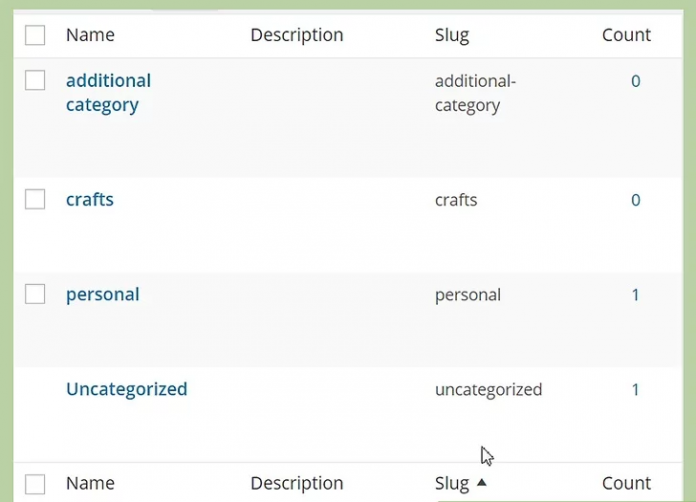Click the personal category name

[102, 294]
